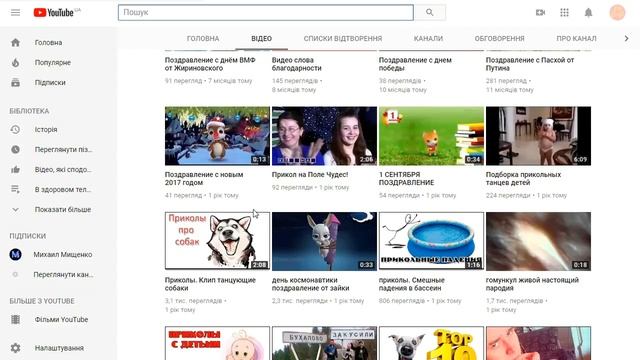This screenshot has width=640, height=360.
Task: Open the Переглянути кан... link
Action: [63, 274]
